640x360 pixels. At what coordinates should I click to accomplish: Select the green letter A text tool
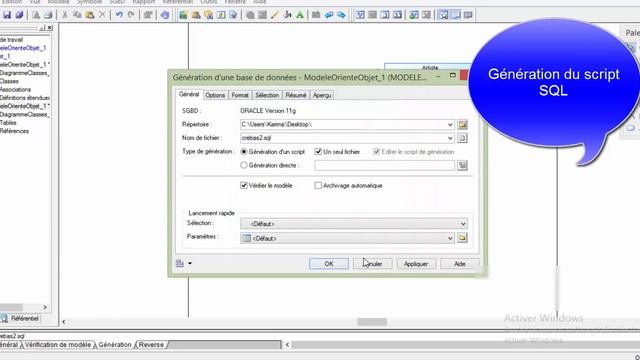pos(300,15)
